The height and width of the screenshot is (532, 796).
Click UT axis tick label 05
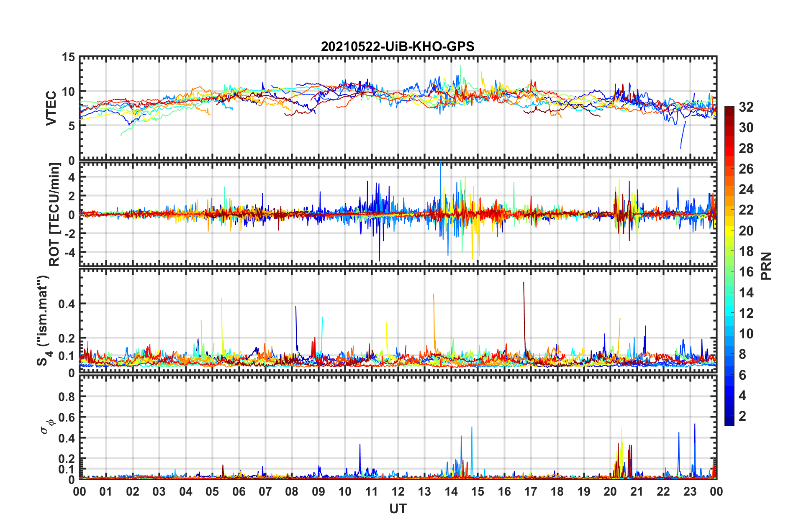tap(212, 491)
